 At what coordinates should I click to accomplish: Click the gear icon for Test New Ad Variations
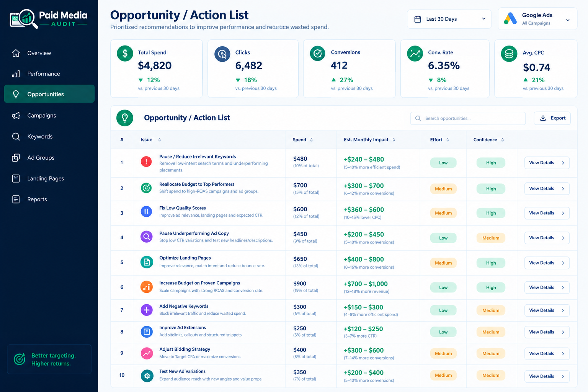[146, 376]
